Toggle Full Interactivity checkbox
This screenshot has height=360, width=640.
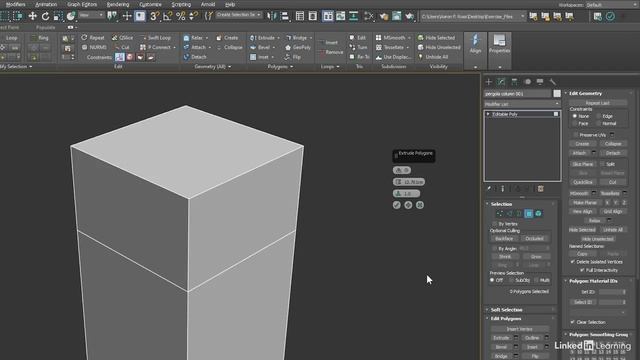582,270
